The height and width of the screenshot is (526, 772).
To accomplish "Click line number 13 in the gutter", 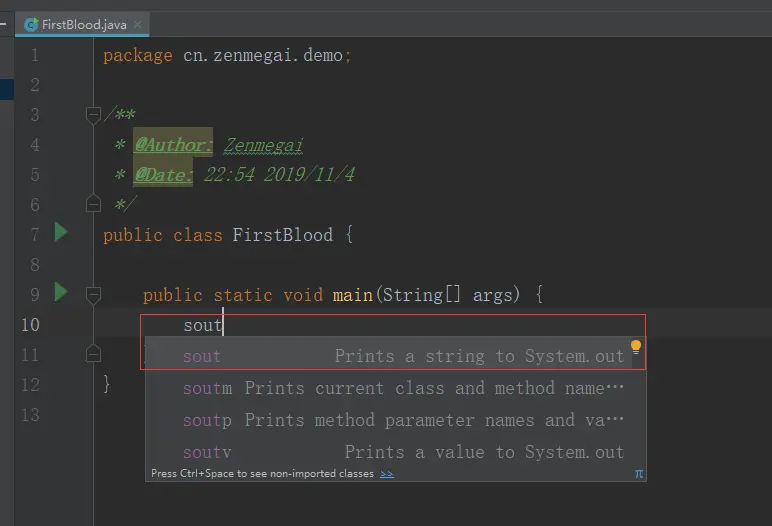I will (x=30, y=415).
